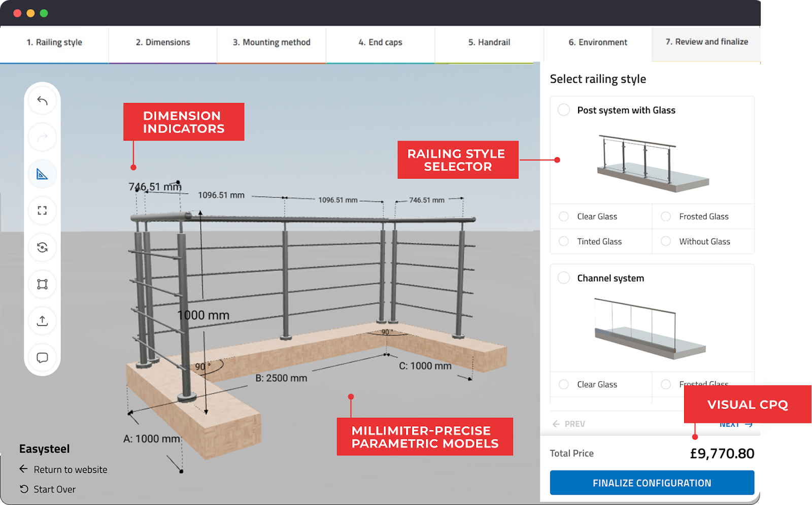Click the Redo icon in the viewport toolbar
Image resolution: width=812 pixels, height=505 pixels.
pos(43,137)
